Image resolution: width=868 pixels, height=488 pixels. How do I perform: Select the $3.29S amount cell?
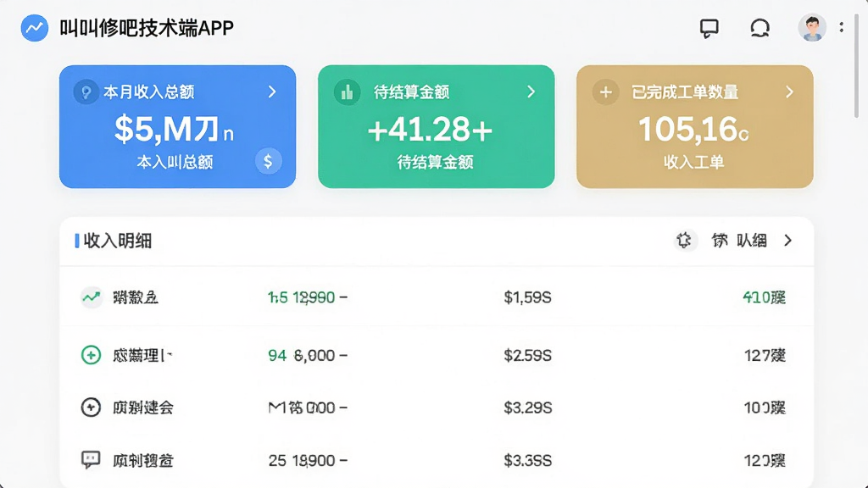coord(527,408)
